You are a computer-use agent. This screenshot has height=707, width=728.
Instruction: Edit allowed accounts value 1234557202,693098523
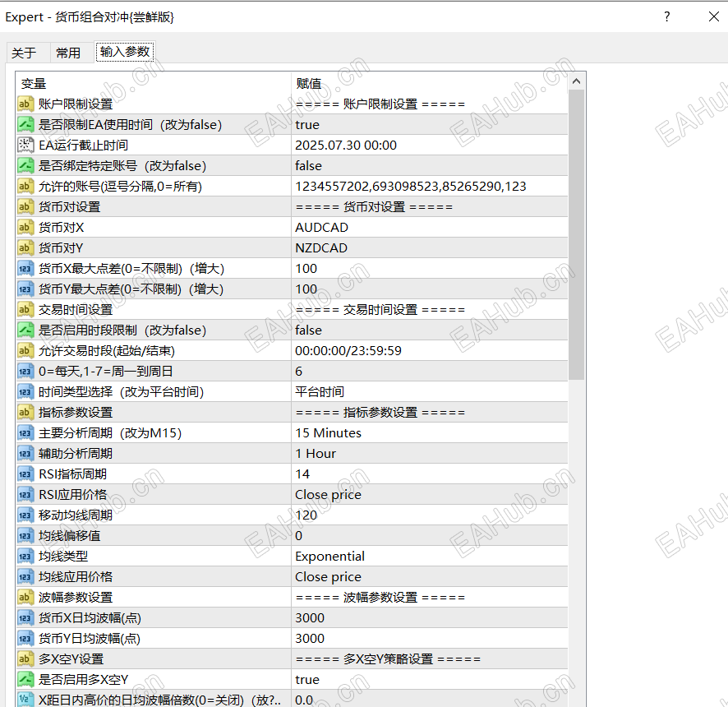click(430, 186)
